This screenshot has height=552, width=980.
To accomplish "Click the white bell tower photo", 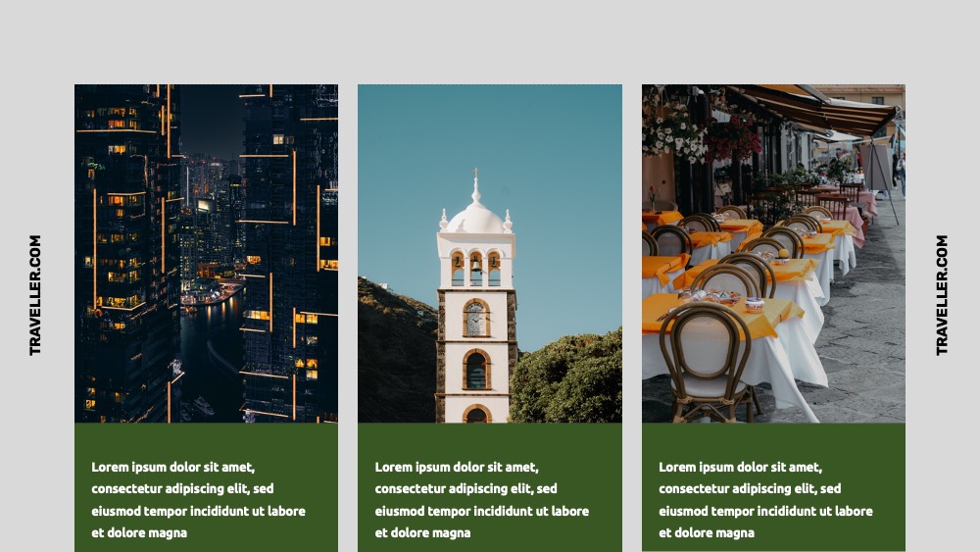I will 490,254.
